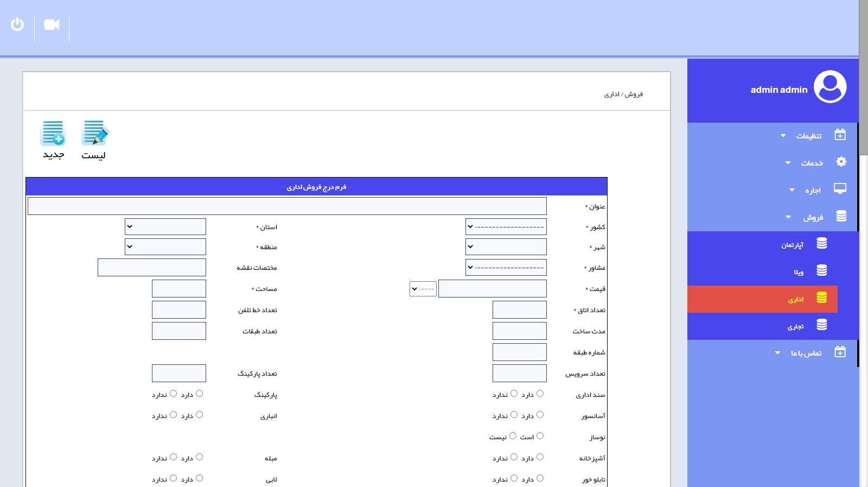The height and width of the screenshot is (487, 868).
Task: Click the تنظیمات calendar icon
Action: pyautogui.click(x=840, y=135)
